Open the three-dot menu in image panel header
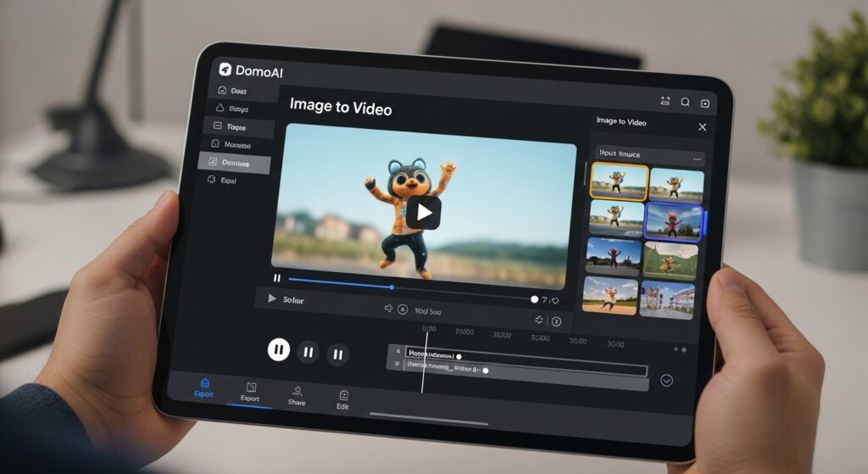The width and height of the screenshot is (868, 474). (698, 159)
